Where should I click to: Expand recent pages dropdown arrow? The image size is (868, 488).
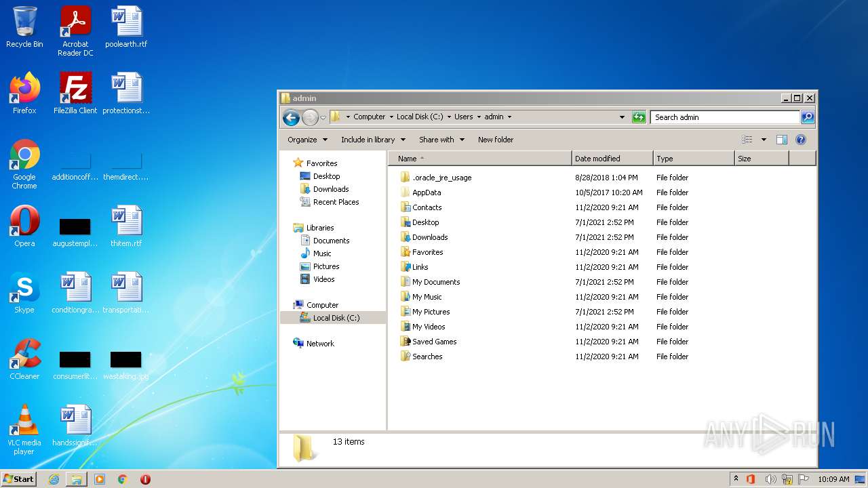point(323,117)
